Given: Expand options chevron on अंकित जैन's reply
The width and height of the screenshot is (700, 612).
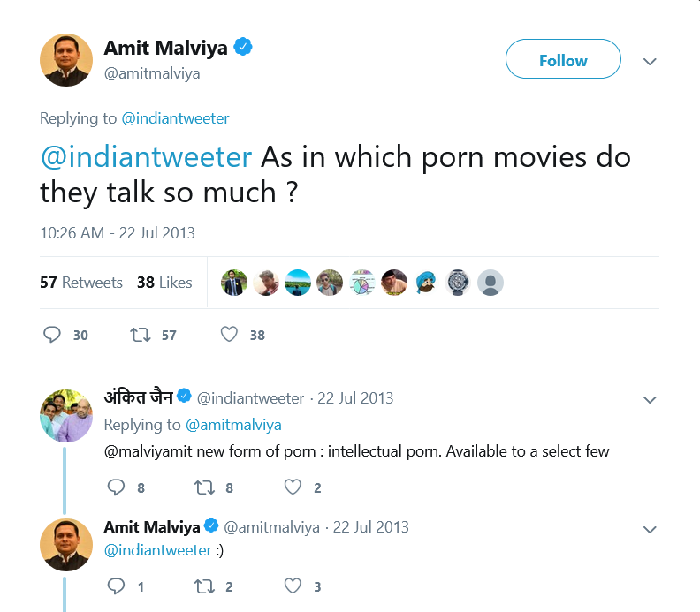Looking at the screenshot, I should pos(650,400).
